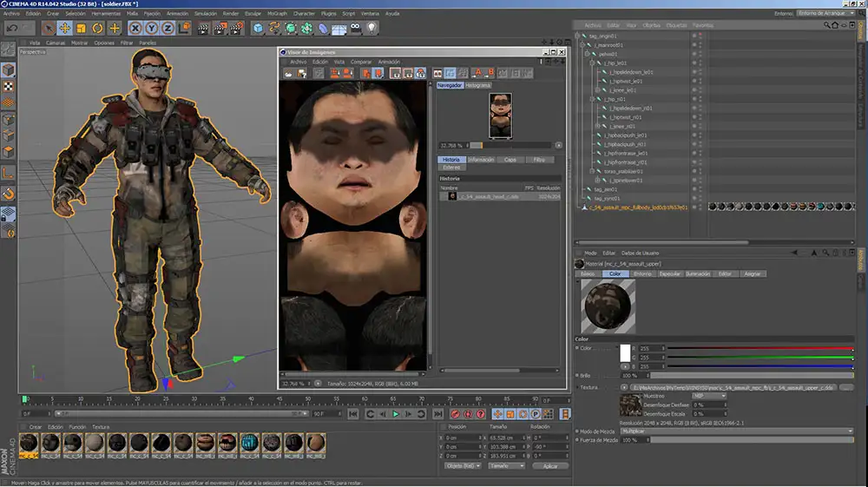Image resolution: width=868 pixels, height=487 pixels.
Task: Select the cyan material thumbnail in material manager
Action: [249, 443]
